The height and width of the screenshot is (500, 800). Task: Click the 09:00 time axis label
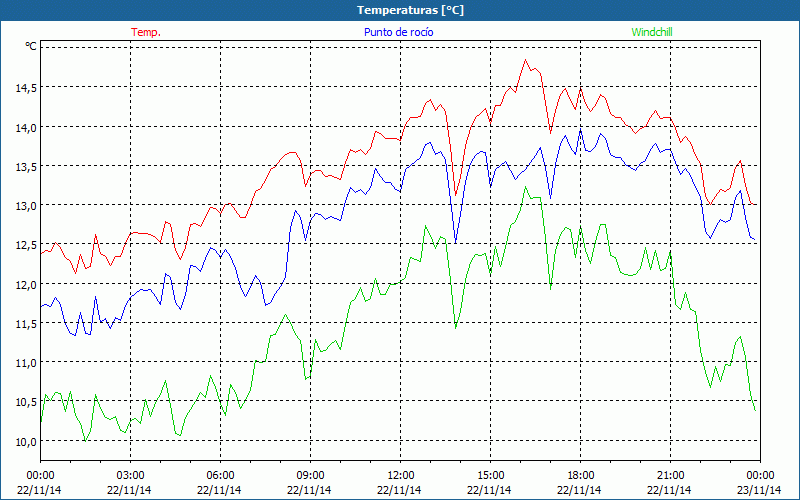[x=310, y=476]
